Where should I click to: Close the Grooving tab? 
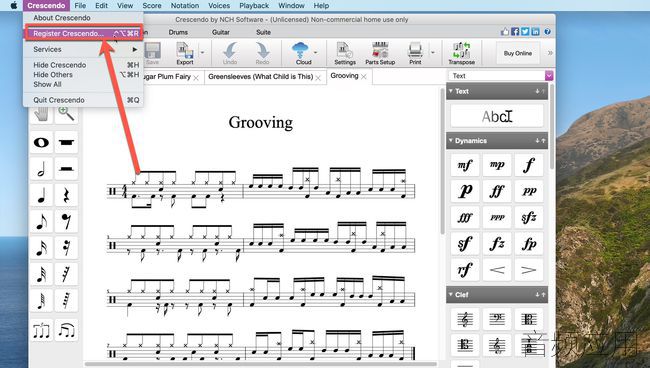tap(364, 77)
